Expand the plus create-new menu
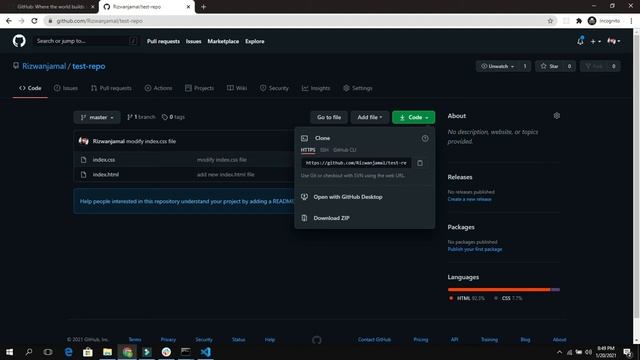 [595, 41]
